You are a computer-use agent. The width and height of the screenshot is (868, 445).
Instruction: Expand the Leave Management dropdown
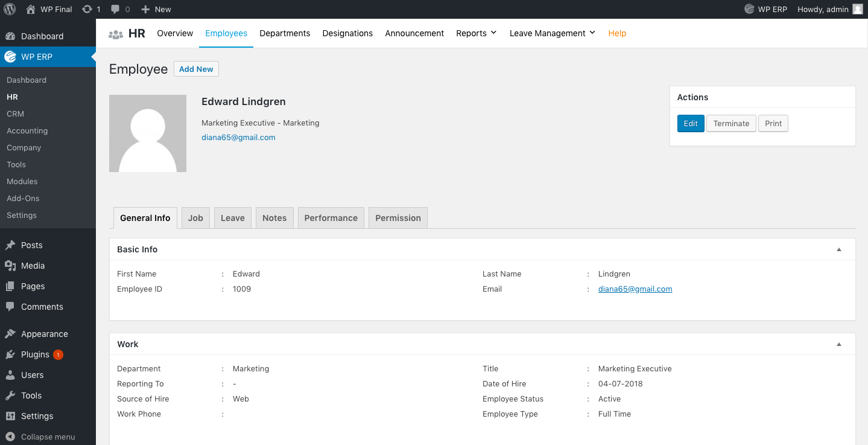point(551,33)
